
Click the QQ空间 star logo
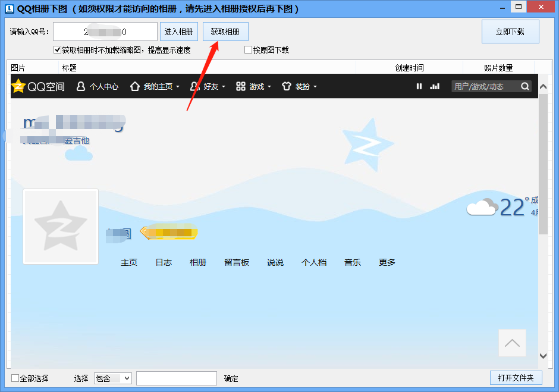[x=17, y=86]
